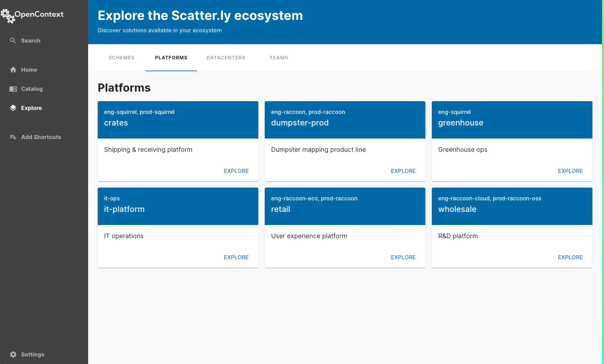Click the Explore layers icon
The height and width of the screenshot is (364, 604).
tap(13, 108)
